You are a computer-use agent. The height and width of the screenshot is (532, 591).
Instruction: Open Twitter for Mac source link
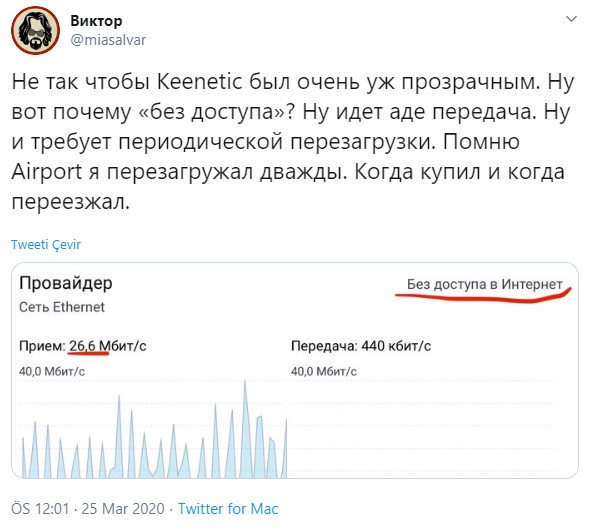coord(228,509)
